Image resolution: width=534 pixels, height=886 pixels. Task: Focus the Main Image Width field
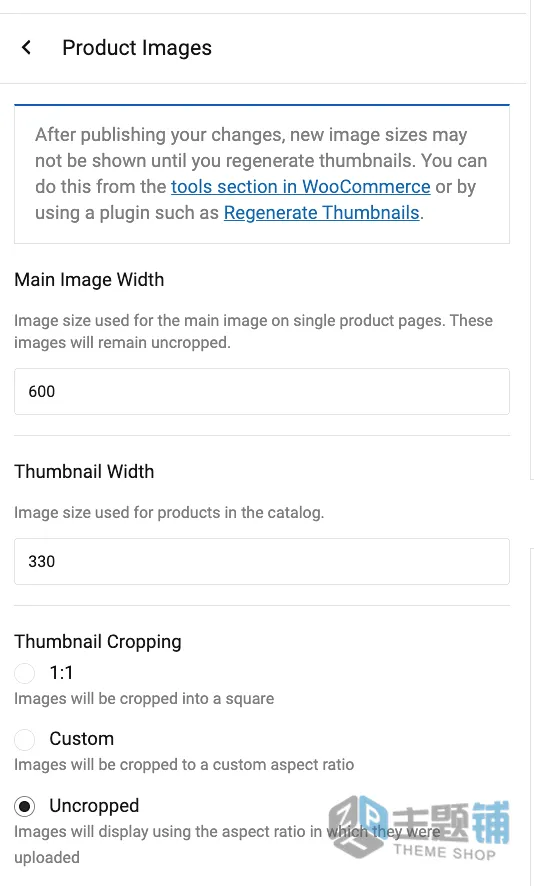[x=262, y=392]
